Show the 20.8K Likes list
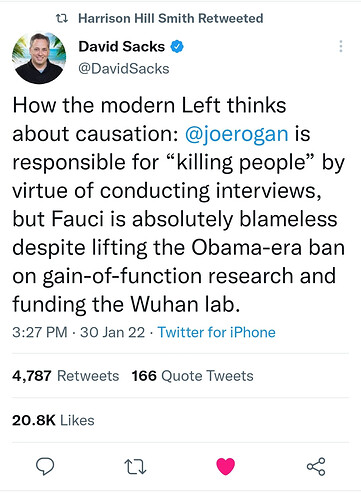This screenshot has width=361, height=500. click(x=53, y=420)
